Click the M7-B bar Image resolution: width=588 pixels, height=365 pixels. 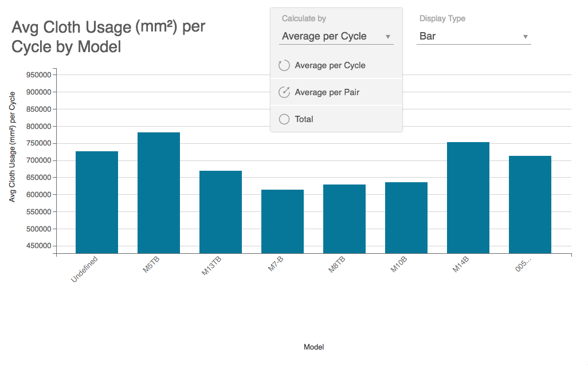(283, 222)
